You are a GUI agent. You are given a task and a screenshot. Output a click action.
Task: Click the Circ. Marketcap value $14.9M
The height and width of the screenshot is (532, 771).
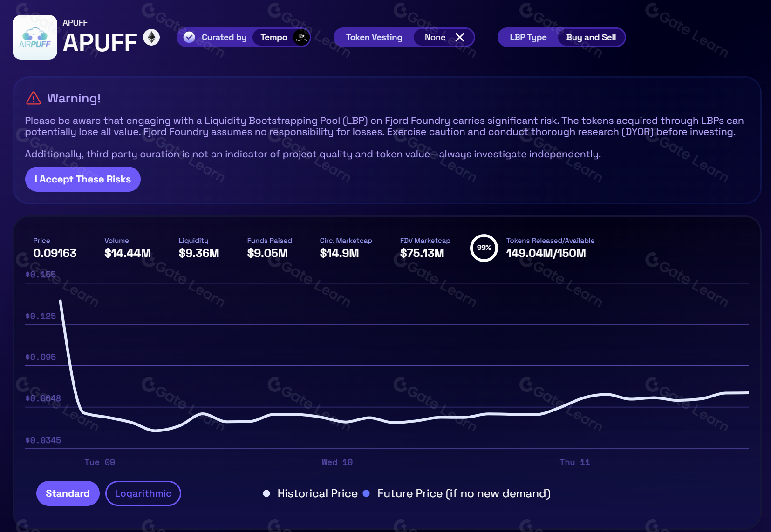339,253
